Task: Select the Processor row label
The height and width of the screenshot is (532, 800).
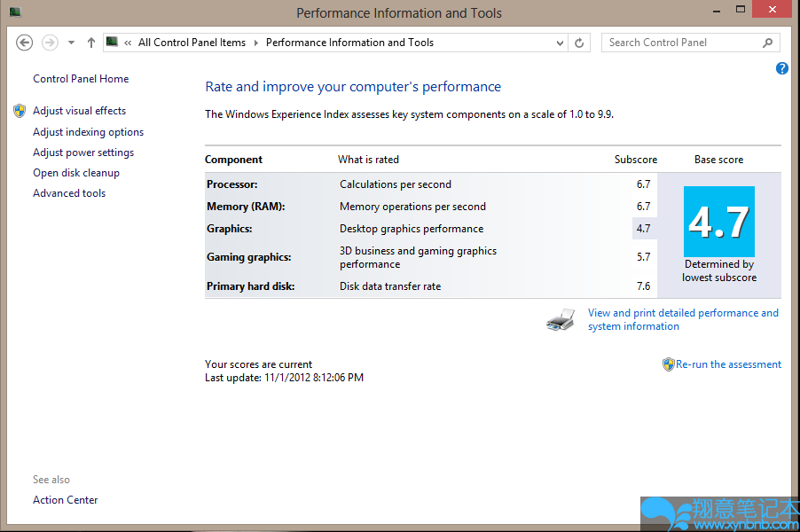Action: click(232, 184)
